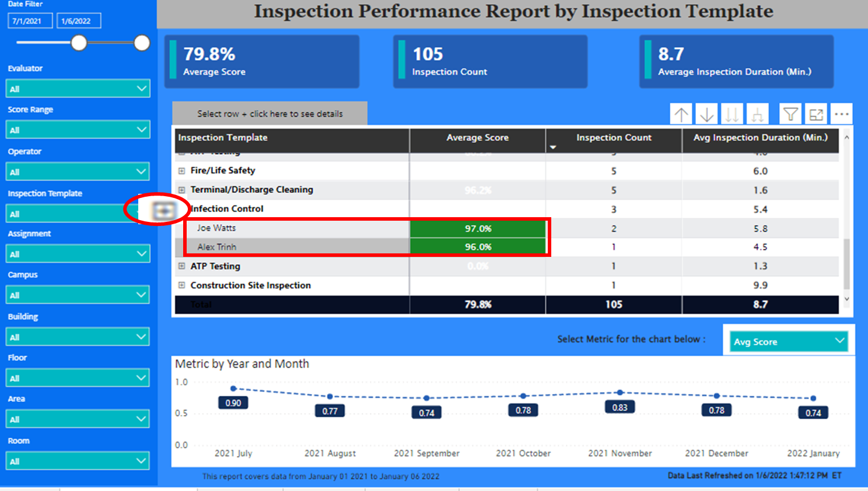Open the Avg Score metric dropdown
868x491 pixels.
(x=789, y=342)
